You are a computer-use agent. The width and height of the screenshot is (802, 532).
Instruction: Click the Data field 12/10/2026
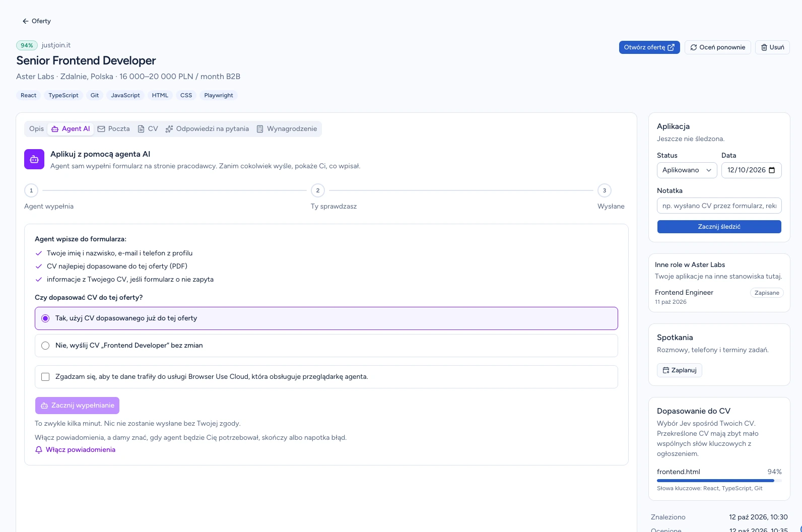point(752,170)
